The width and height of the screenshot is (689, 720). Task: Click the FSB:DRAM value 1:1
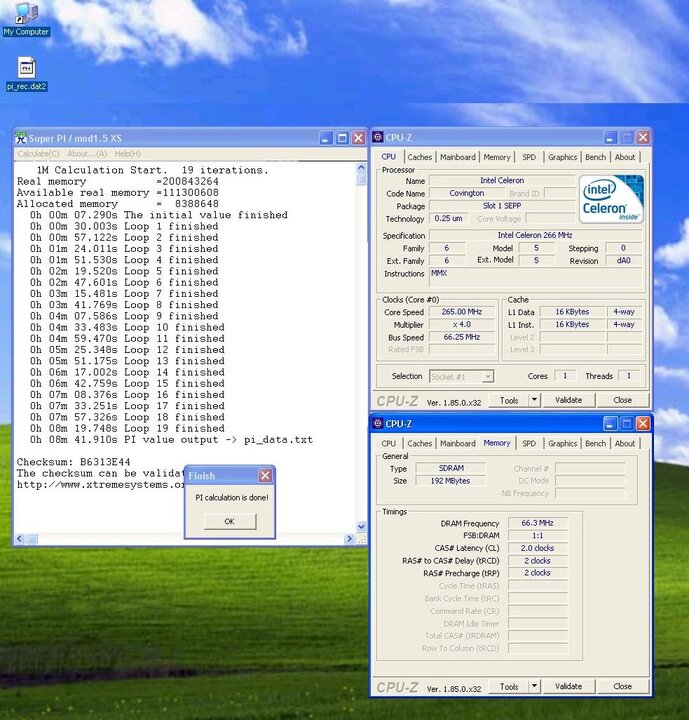(x=538, y=535)
